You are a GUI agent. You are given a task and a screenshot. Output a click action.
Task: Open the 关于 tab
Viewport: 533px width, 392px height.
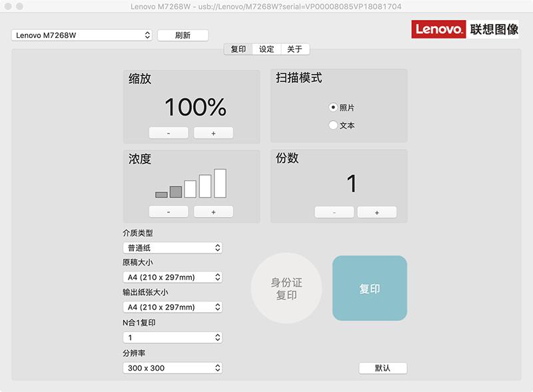(294, 49)
